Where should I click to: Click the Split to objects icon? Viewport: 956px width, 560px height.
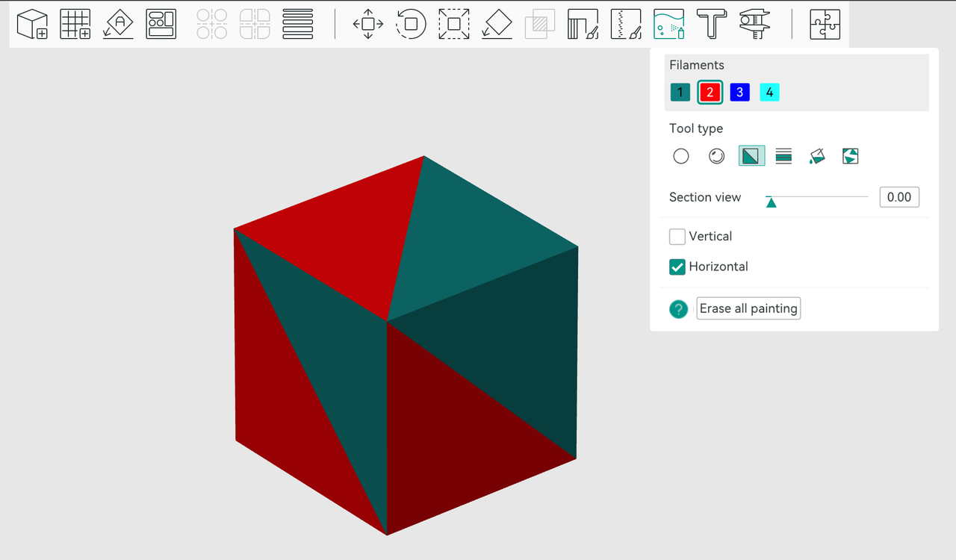pyautogui.click(x=211, y=24)
